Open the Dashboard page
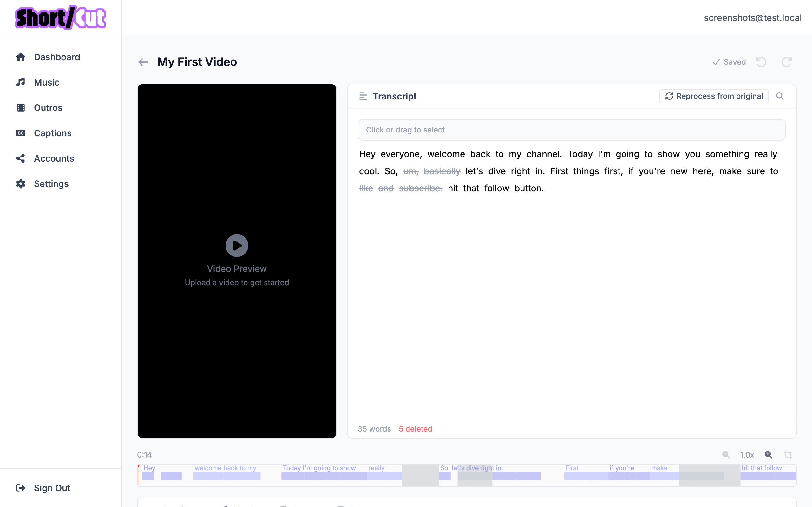The height and width of the screenshot is (507, 812). click(57, 57)
